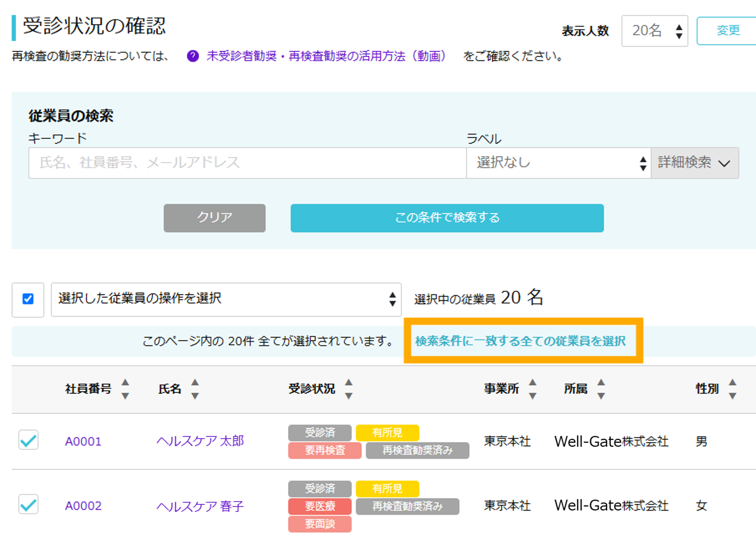The width and height of the screenshot is (756, 540).
Task: Open 選択した従業員の操作を選択 dropdown
Action: (226, 299)
